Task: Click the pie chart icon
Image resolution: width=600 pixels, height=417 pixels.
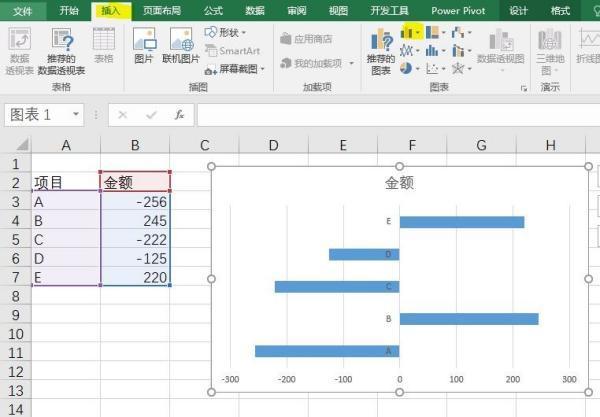Action: (x=407, y=68)
